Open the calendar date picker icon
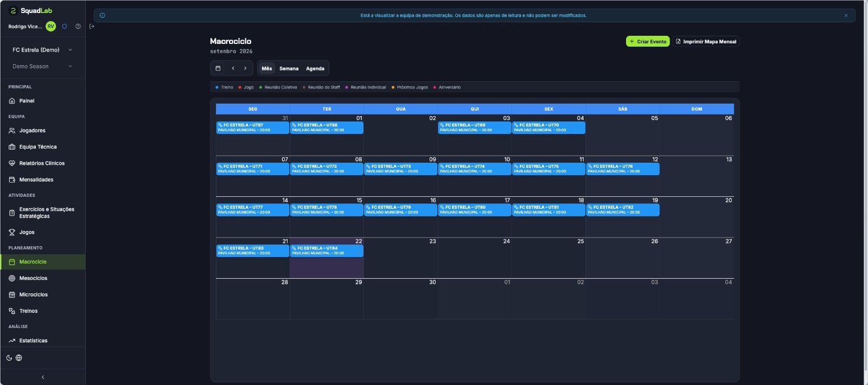The height and width of the screenshot is (385, 868). 218,68
